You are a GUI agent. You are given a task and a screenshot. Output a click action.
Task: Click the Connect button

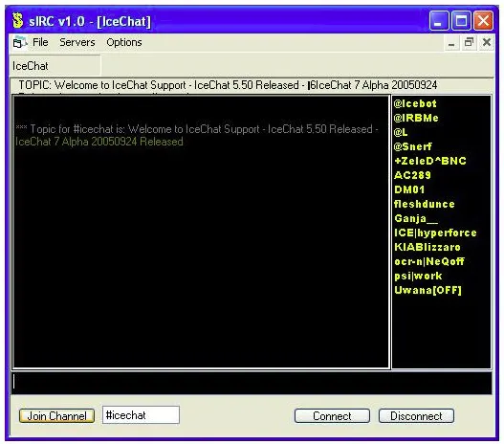point(332,415)
